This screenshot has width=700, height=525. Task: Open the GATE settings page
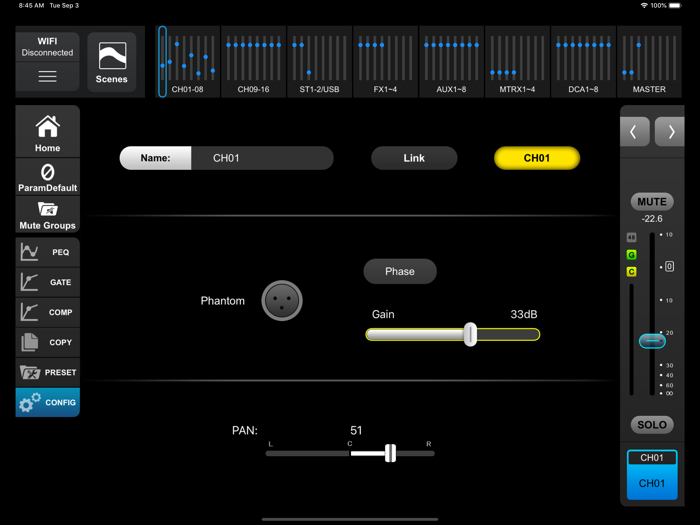[x=47, y=282]
